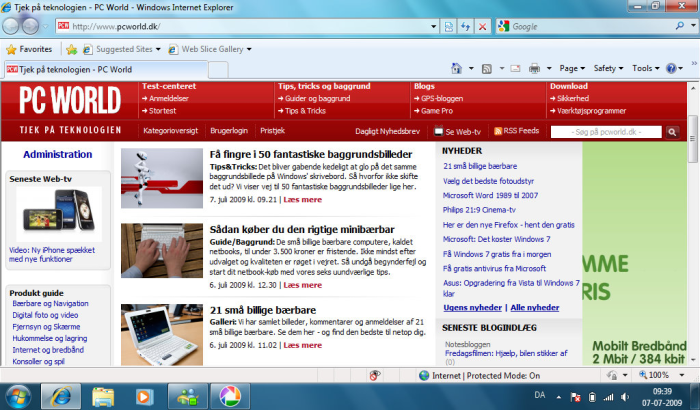Screen dimensions: 700x410
Task: Open Windows Live Messenger taskbar icon
Action: click(x=188, y=396)
